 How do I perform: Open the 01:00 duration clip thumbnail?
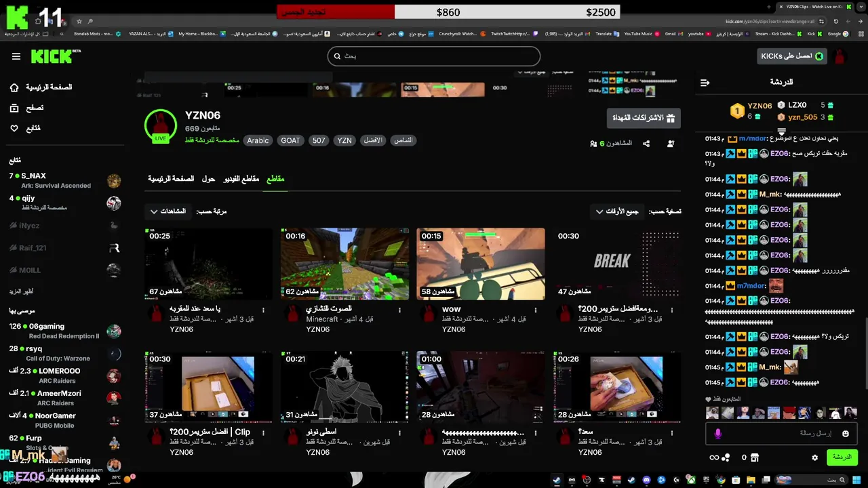click(481, 386)
